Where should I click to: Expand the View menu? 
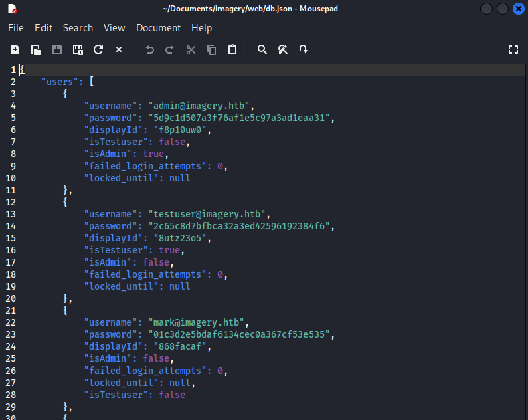(114, 28)
